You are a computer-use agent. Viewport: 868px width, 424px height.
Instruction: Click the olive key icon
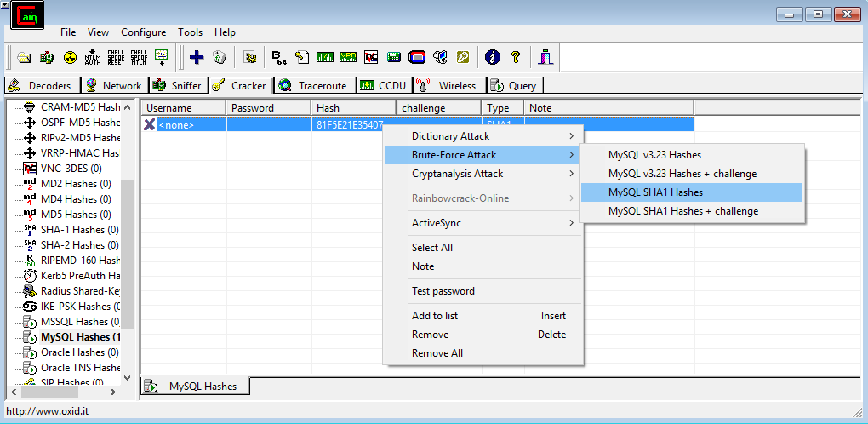pyautogui.click(x=463, y=57)
